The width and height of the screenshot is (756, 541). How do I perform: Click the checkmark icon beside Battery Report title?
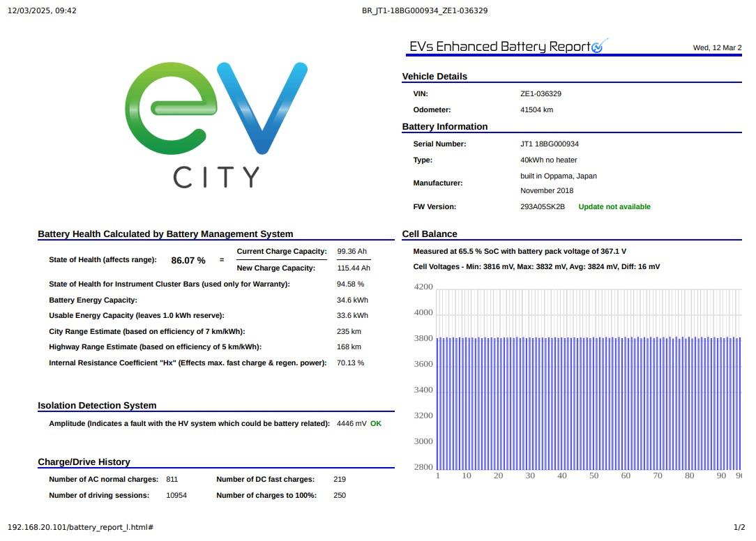click(599, 45)
